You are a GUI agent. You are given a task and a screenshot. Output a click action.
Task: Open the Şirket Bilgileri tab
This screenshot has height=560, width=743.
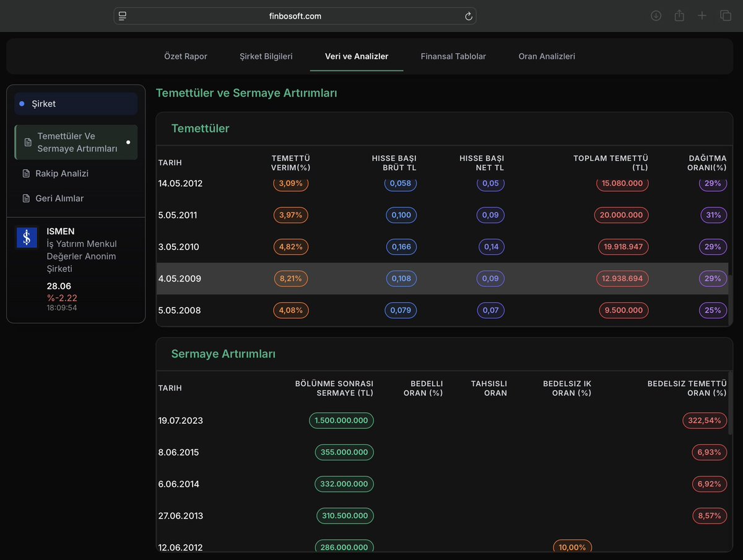(266, 56)
